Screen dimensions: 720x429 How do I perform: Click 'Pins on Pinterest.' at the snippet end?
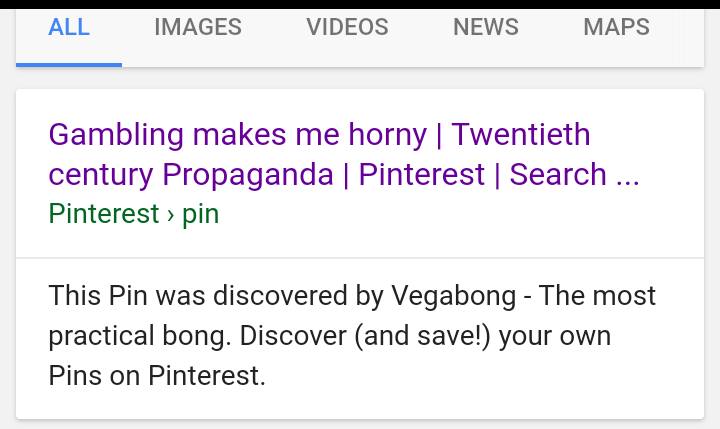pos(157,376)
